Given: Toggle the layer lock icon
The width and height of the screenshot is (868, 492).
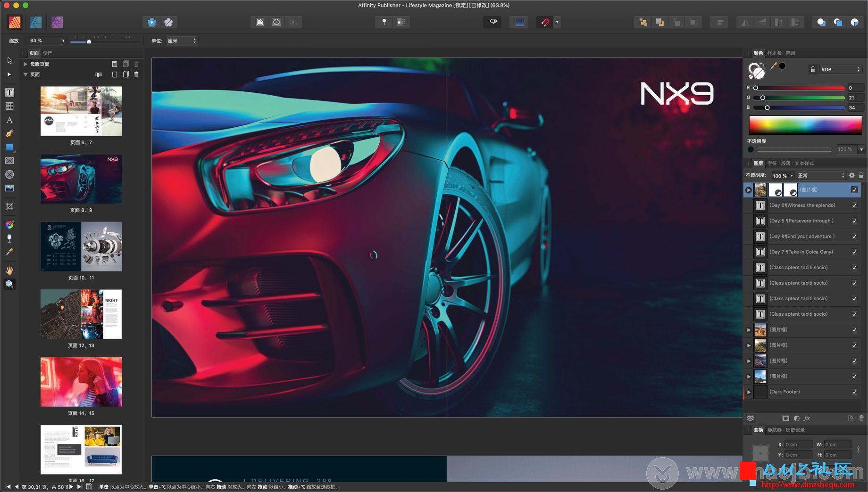Looking at the screenshot, I should click(861, 175).
